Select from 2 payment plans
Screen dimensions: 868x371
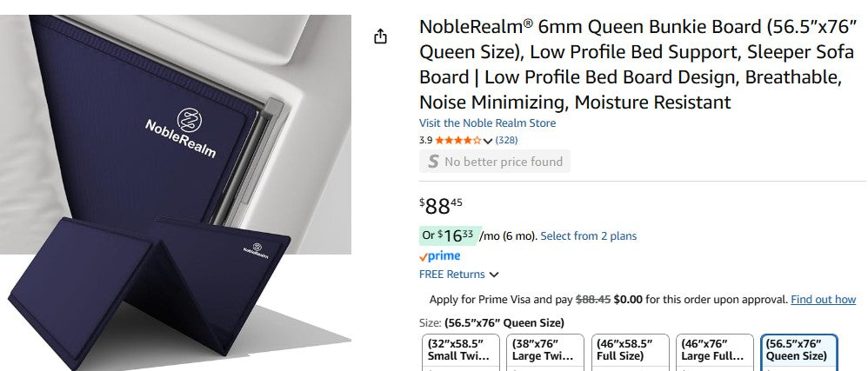coord(589,235)
